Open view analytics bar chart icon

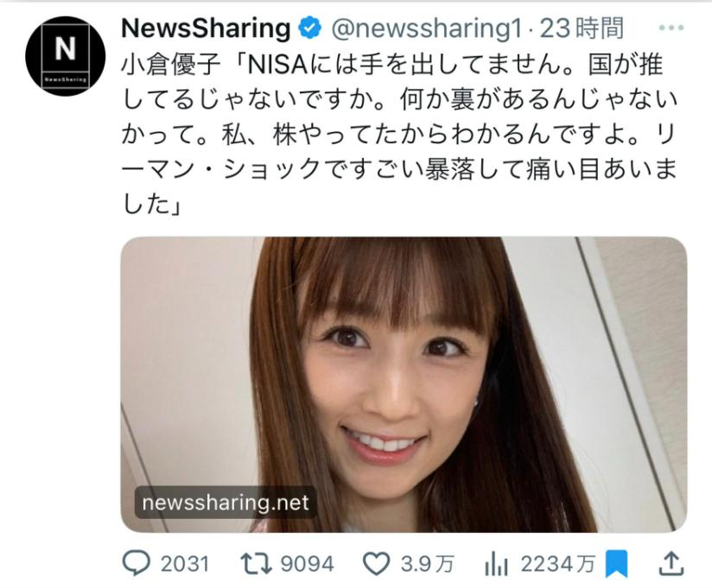pos(496,565)
